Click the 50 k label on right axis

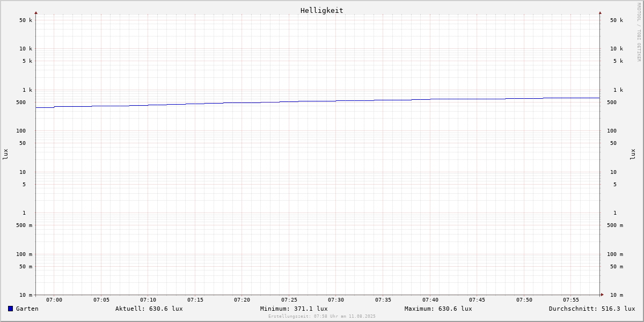click(x=617, y=20)
